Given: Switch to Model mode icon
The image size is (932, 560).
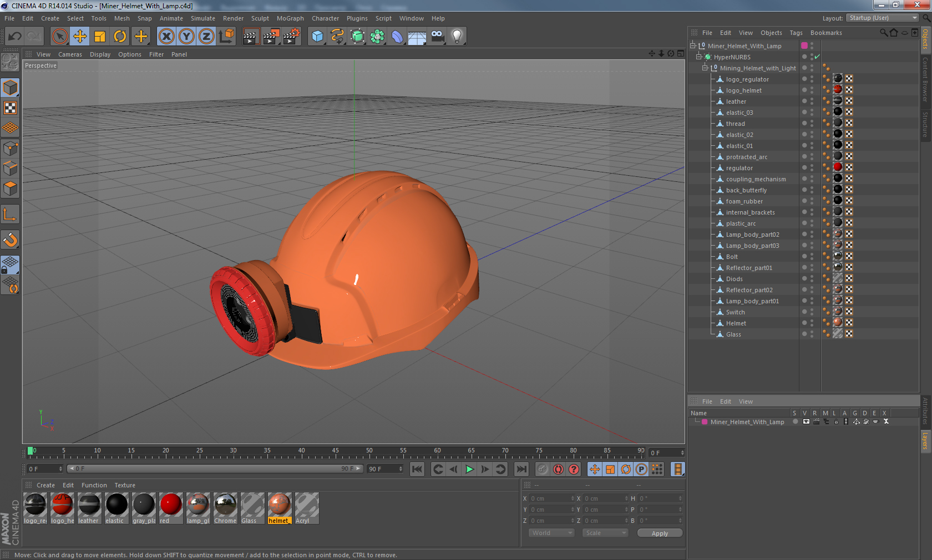Looking at the screenshot, I should 10,88.
